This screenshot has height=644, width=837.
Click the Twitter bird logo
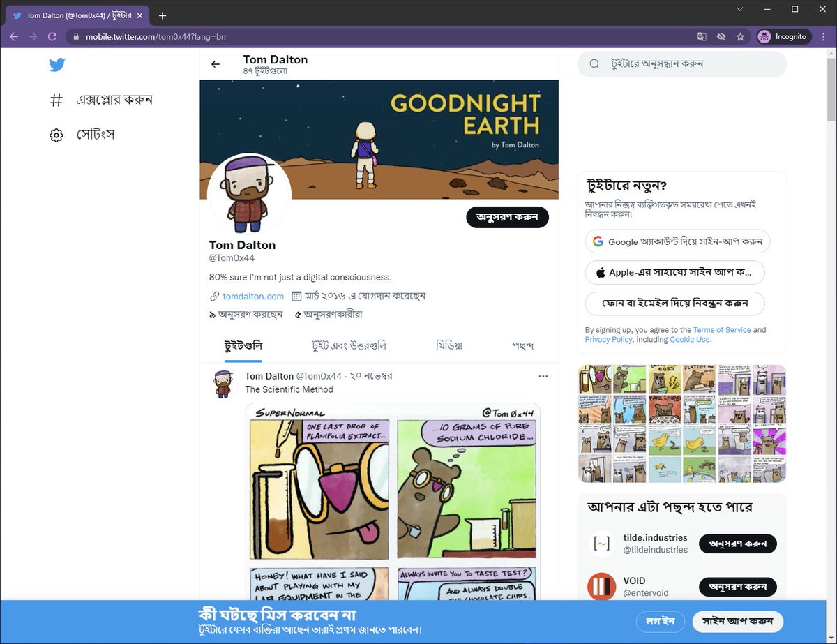pos(57,65)
